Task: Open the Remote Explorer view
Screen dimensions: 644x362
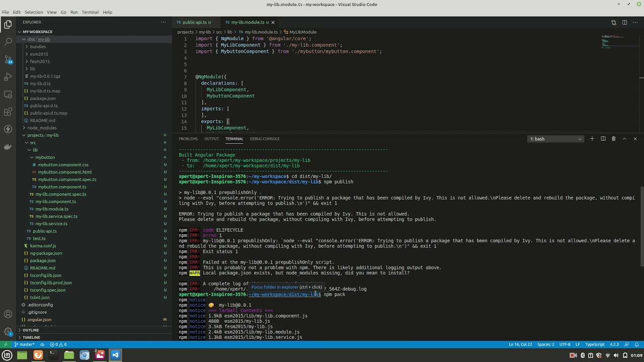Action: tap(8, 95)
